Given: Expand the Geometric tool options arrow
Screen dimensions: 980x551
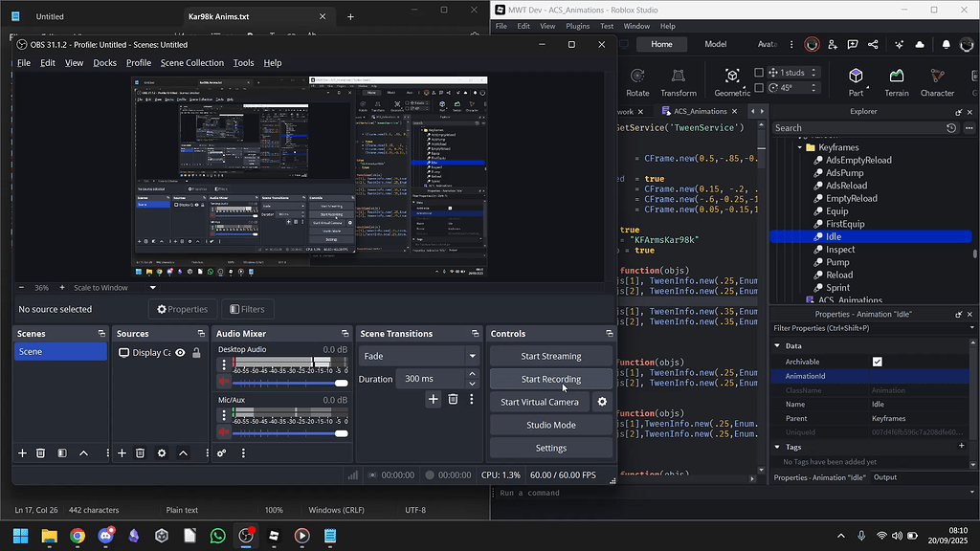Looking at the screenshot, I should click(x=745, y=86).
